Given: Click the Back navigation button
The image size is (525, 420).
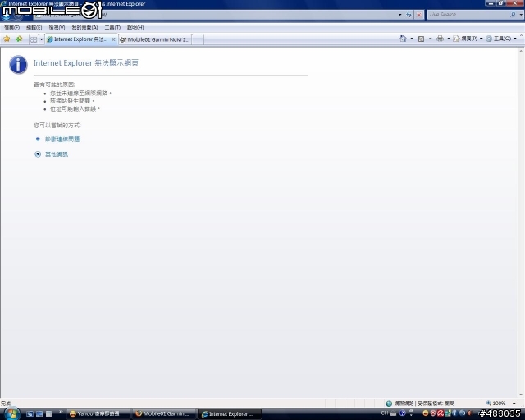Looking at the screenshot, I should (x=7, y=15).
